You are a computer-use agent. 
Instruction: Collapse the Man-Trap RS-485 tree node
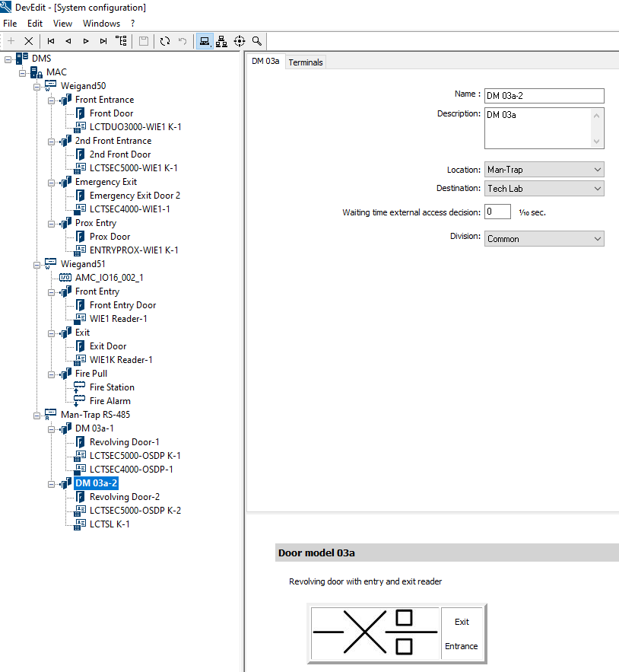click(37, 415)
